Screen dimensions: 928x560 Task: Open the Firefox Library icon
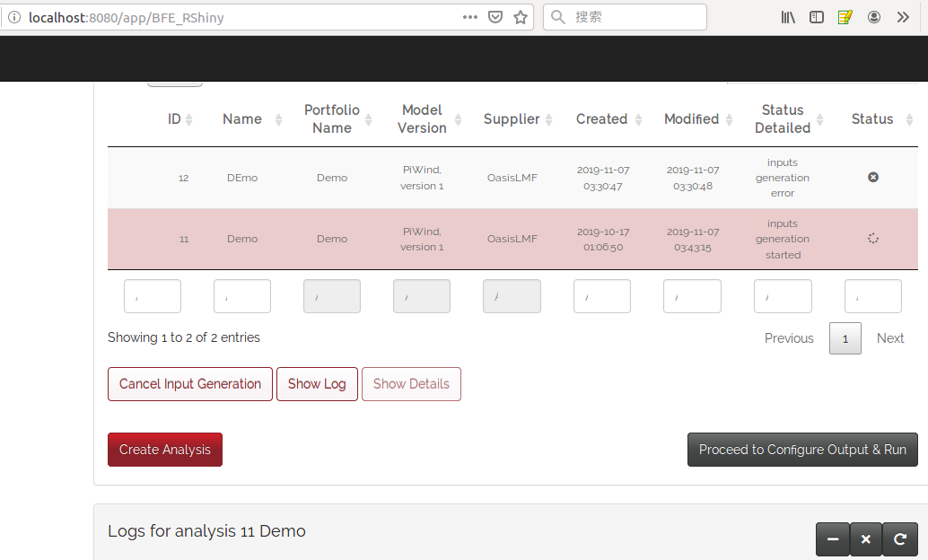787,16
